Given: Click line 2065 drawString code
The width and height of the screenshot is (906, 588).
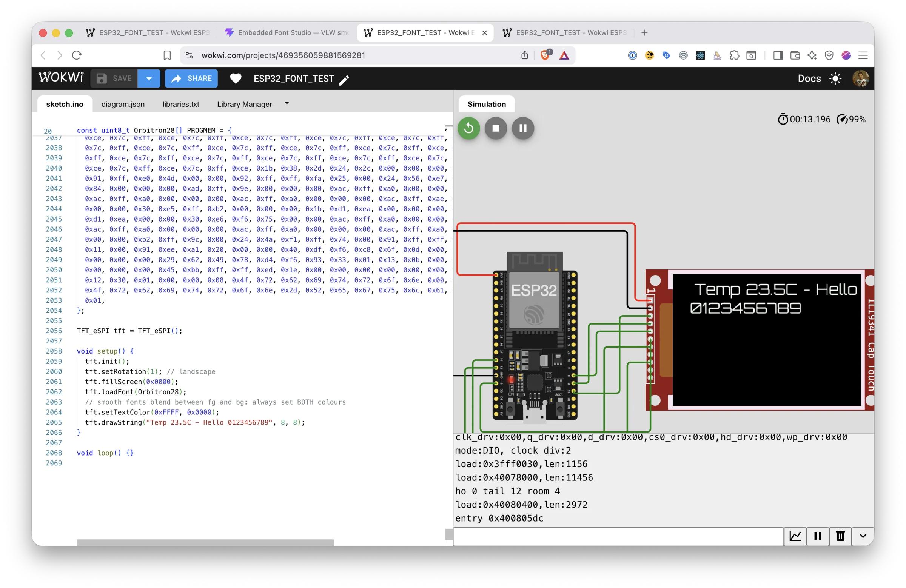Looking at the screenshot, I should [x=194, y=422].
